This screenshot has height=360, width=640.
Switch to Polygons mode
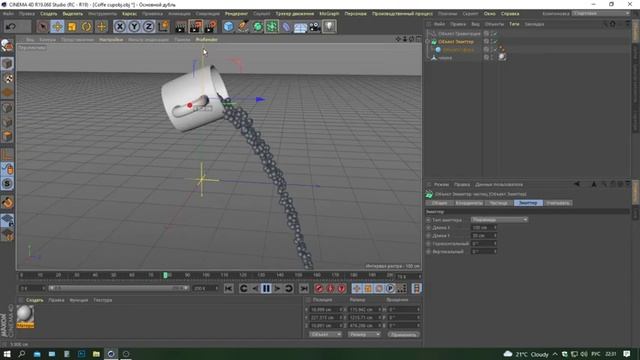coord(7,136)
